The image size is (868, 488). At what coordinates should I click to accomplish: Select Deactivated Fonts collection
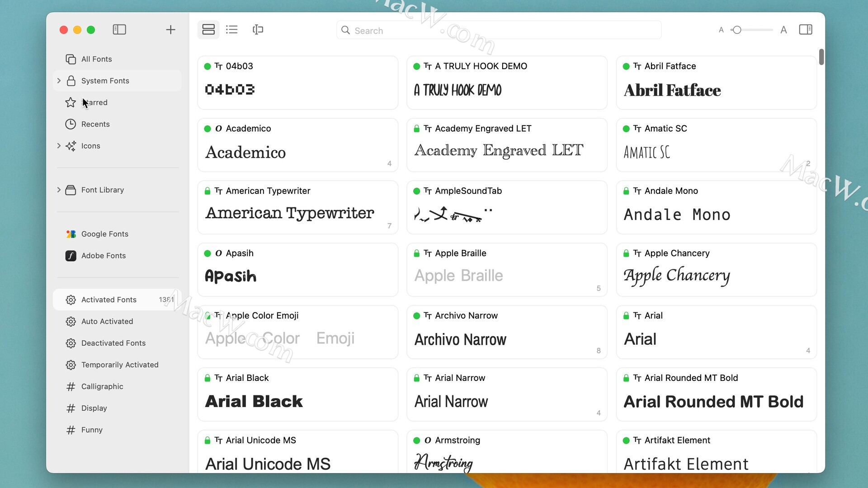coord(118,343)
